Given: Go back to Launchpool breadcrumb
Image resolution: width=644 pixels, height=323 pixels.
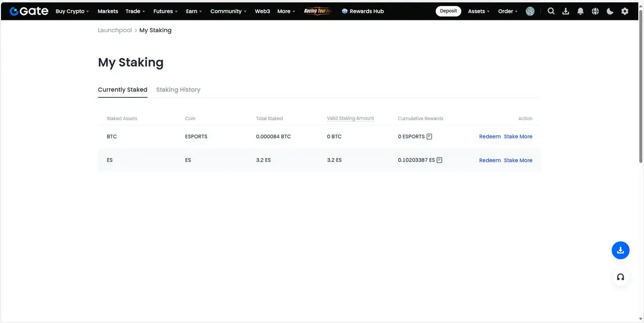Looking at the screenshot, I should coord(115,30).
